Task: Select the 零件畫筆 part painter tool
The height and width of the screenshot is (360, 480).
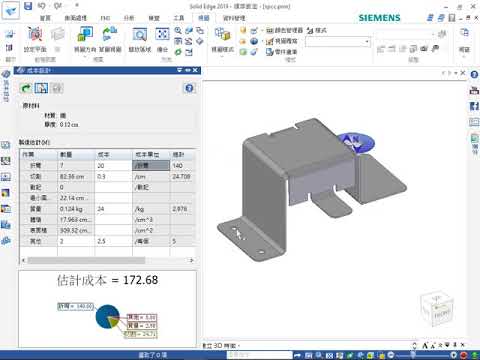Action: (x=282, y=52)
